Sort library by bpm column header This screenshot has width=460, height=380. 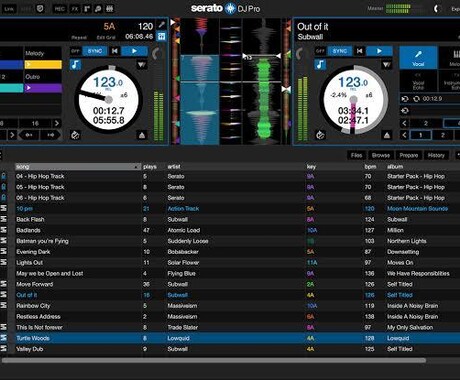pyautogui.click(x=370, y=167)
